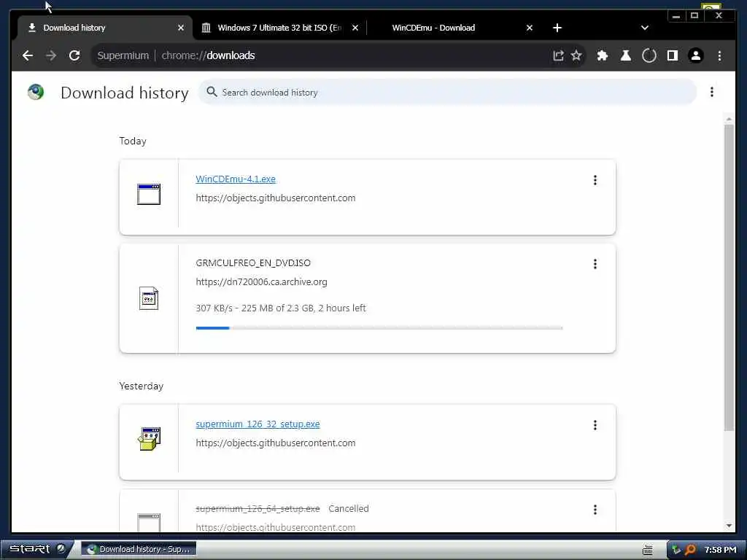Open more actions for supermium_126_32_setup.exe

click(595, 425)
